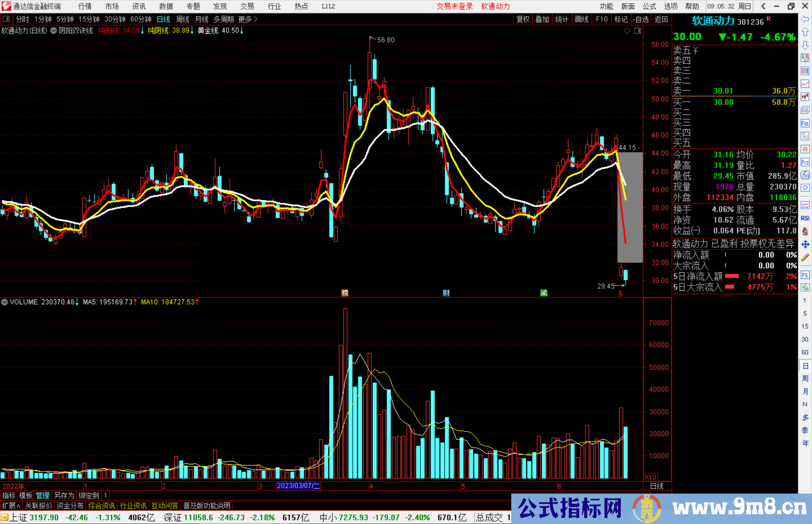Toggle the VOLUME indicator circle button
Screen dimensions: 812x524
pyautogui.click(x=5, y=302)
